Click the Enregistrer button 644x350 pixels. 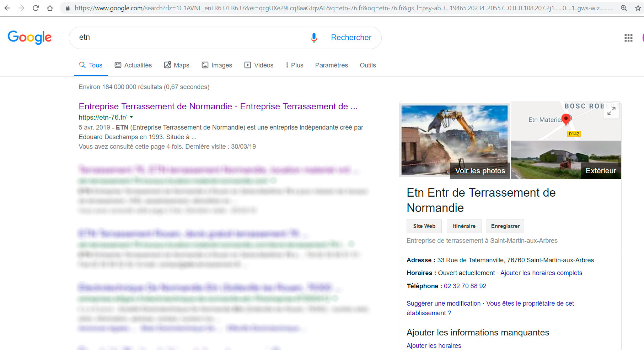point(505,226)
